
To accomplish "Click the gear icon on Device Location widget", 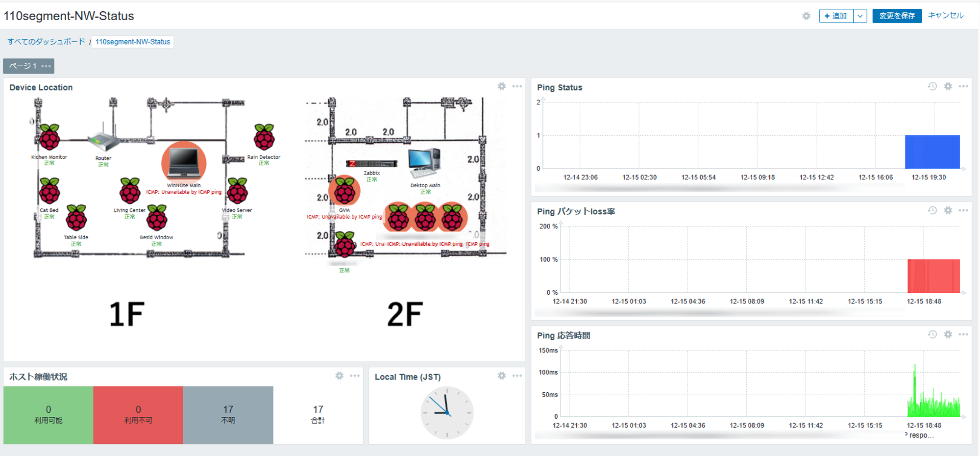I will 502,86.
